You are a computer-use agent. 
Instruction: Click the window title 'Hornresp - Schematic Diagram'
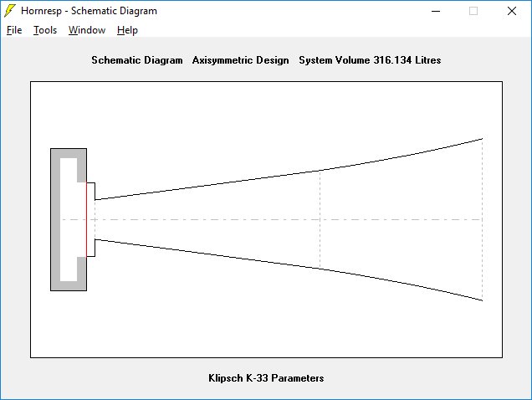coord(89,11)
